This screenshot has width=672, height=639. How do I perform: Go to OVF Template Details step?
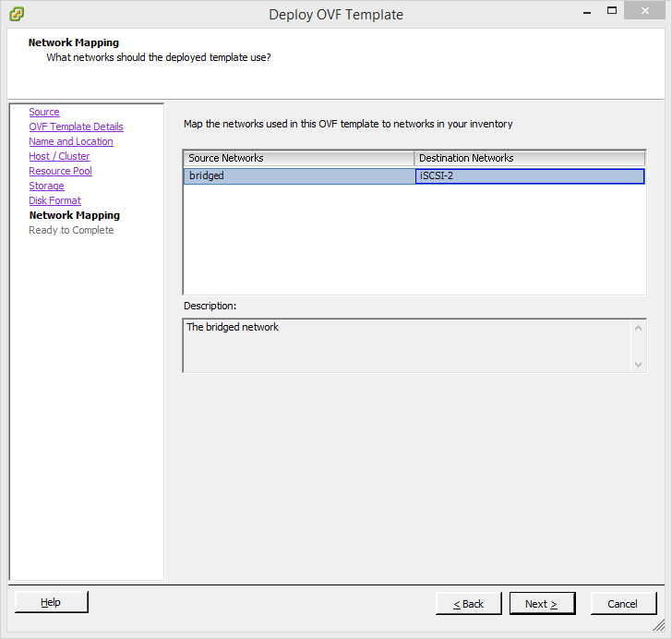(x=76, y=127)
